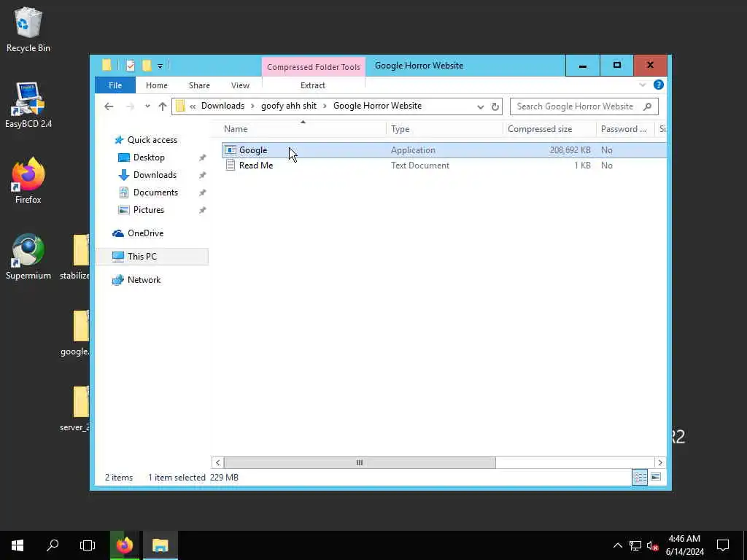Select the server folder on desktop
This screenshot has height=560, width=747.
point(76,408)
